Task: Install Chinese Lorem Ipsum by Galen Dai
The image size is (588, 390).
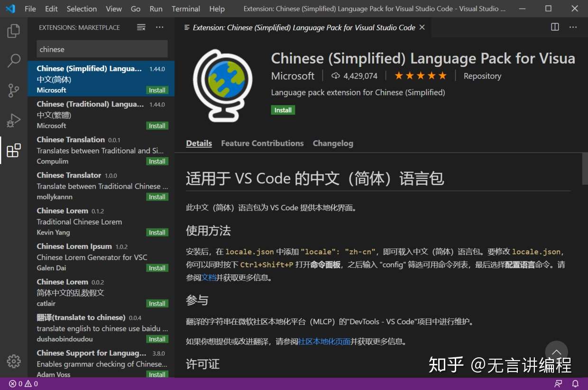Action: click(x=157, y=268)
